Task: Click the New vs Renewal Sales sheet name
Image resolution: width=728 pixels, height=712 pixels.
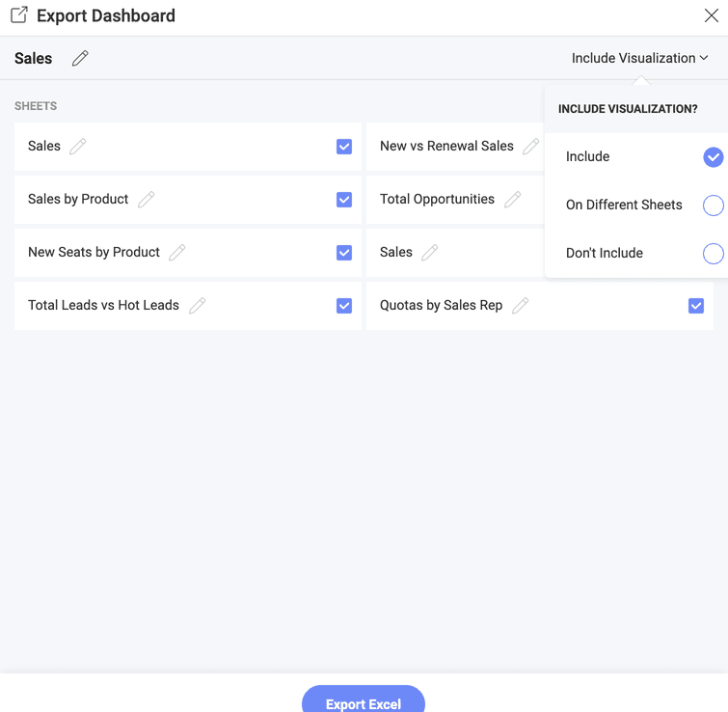Action: pos(446,146)
